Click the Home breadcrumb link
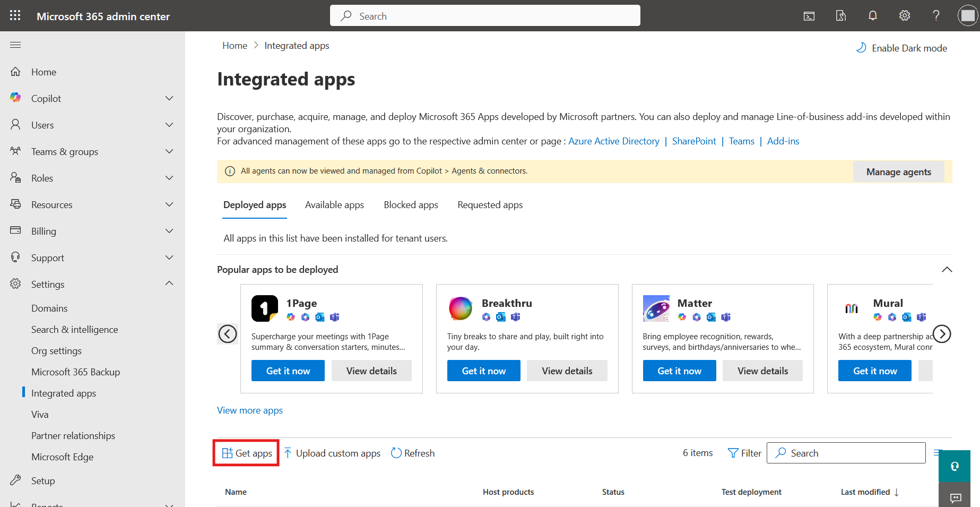 [x=235, y=46]
